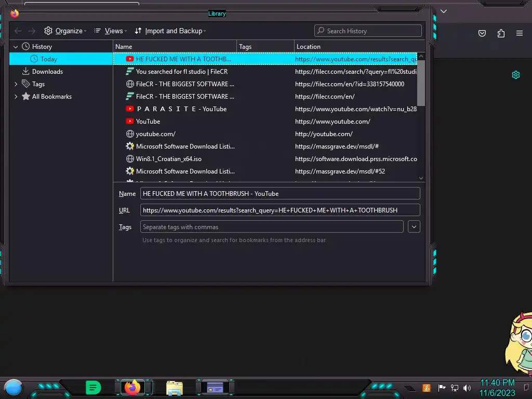
Task: Click Save to Pocket icon in Firefox toolbar
Action: coord(482,33)
